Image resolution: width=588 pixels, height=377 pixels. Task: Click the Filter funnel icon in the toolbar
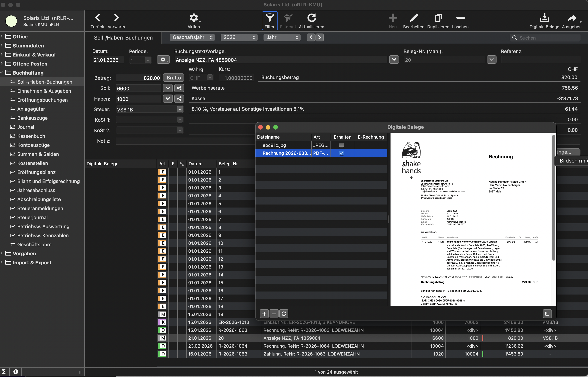[270, 18]
